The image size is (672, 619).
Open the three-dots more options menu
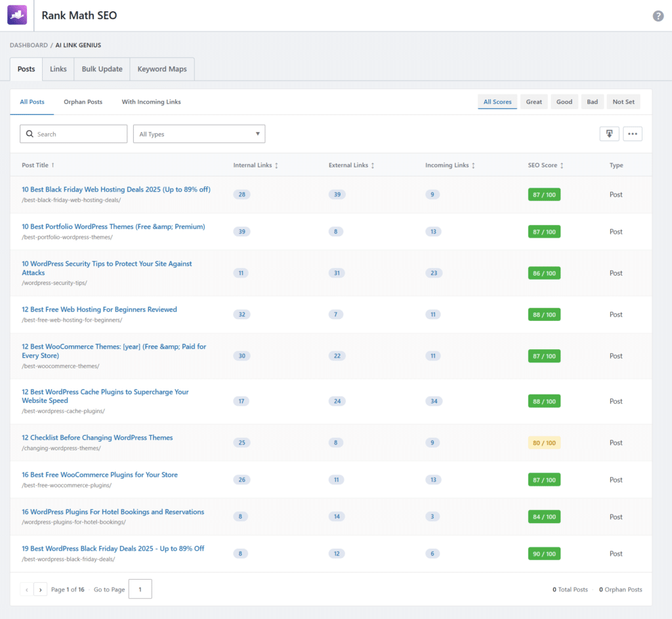[632, 134]
